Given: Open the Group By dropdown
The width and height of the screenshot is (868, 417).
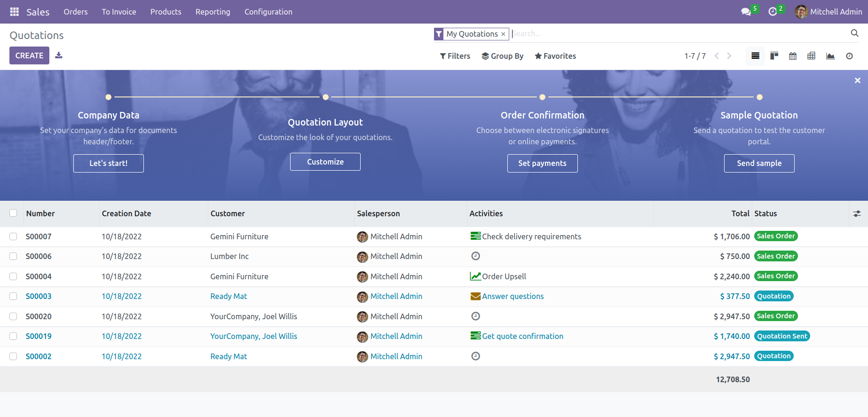Looking at the screenshot, I should pyautogui.click(x=502, y=56).
